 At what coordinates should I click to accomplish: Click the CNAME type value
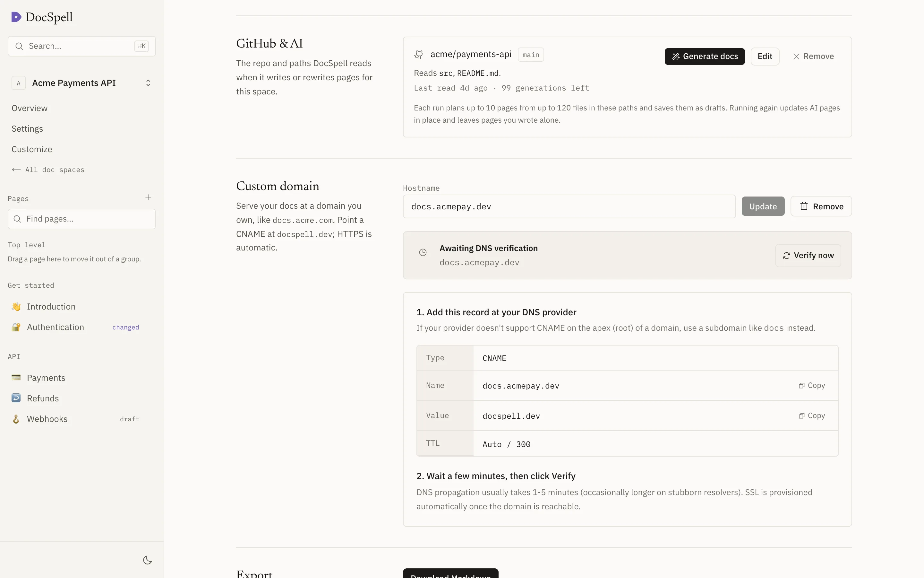click(x=494, y=358)
